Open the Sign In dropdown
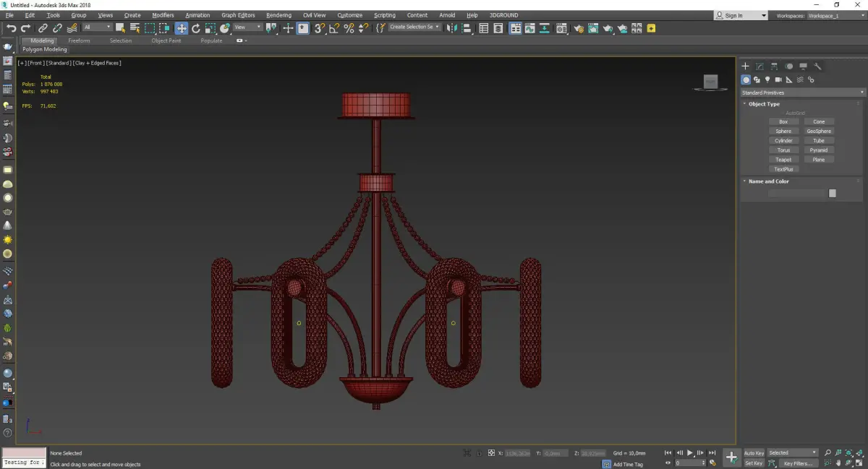Image resolution: width=868 pixels, height=469 pixels. point(741,15)
